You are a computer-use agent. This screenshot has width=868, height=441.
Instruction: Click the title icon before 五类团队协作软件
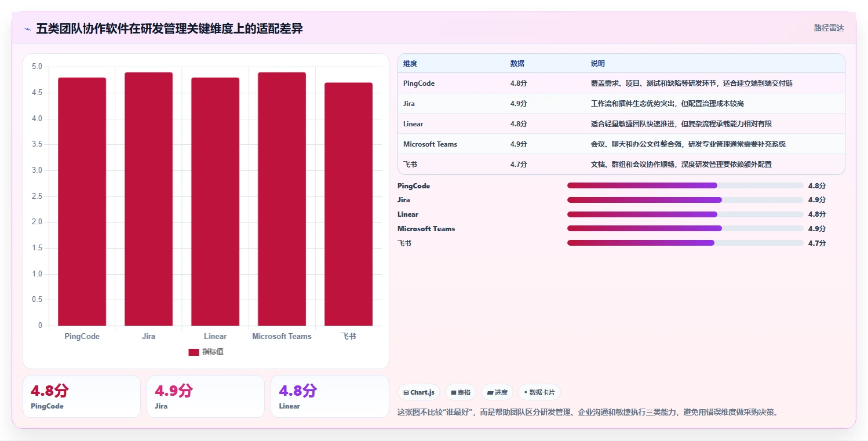[27, 29]
